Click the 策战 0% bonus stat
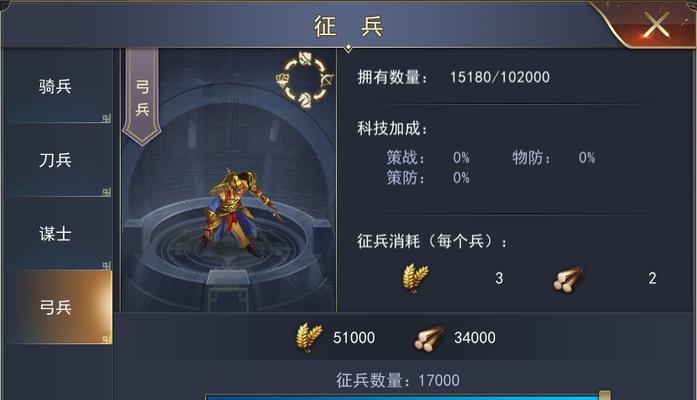Viewport: 697px width, 400px height. 428,157
